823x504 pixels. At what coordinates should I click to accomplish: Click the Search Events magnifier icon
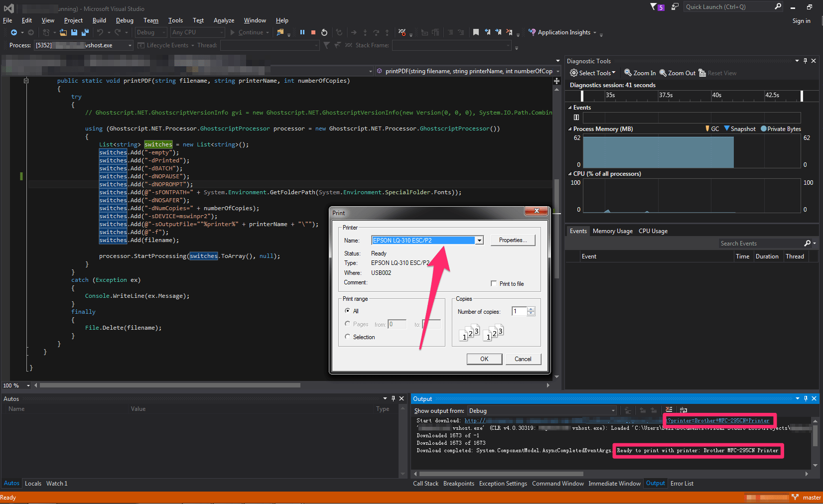pyautogui.click(x=808, y=243)
